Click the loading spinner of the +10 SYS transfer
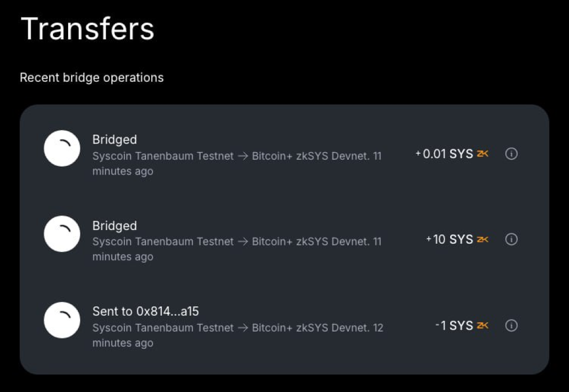The width and height of the screenshot is (569, 392). 62,234
